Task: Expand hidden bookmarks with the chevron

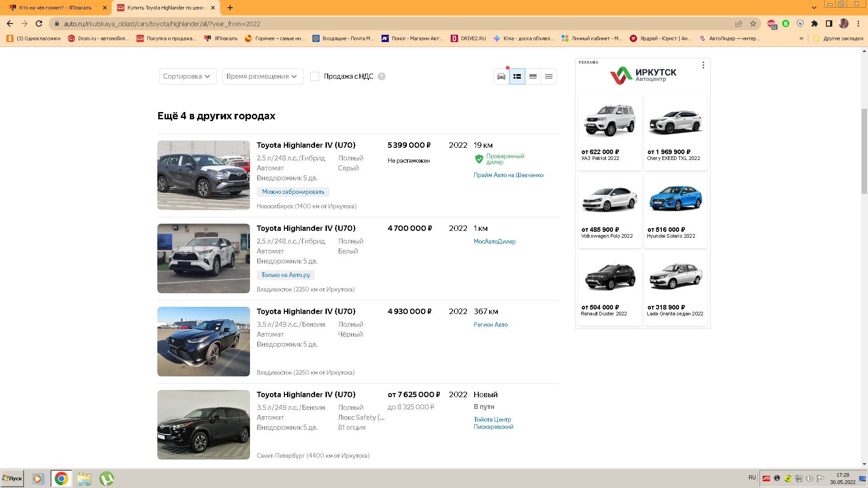Action: point(802,38)
